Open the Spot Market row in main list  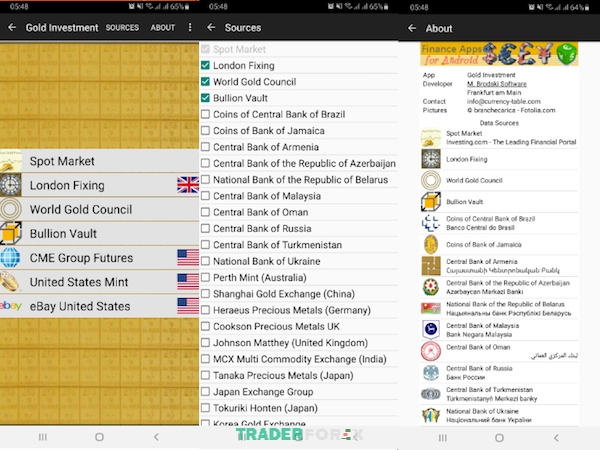point(99,161)
